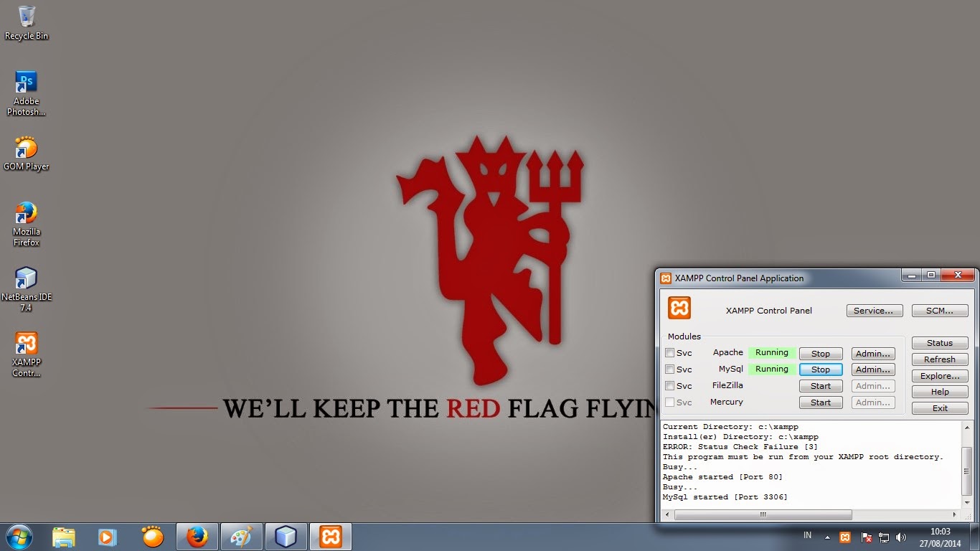
Task: Enable Svc checkbox for FileZilla
Action: pyautogui.click(x=669, y=386)
